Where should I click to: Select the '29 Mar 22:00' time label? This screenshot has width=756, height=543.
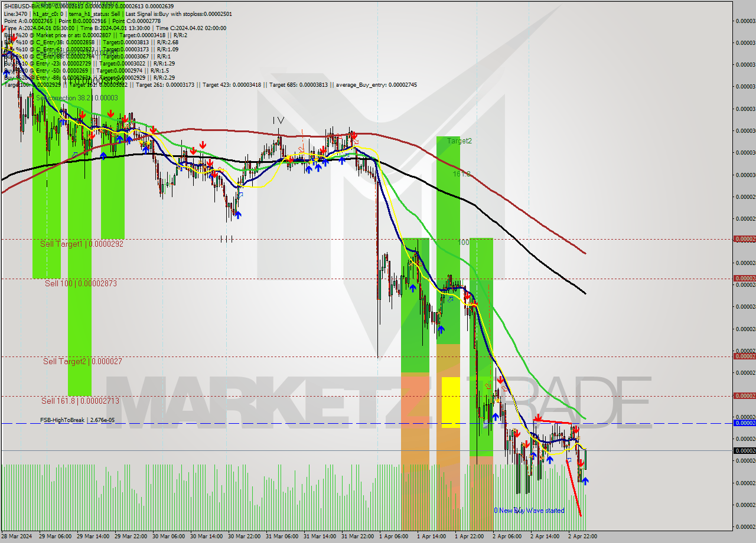click(x=131, y=537)
